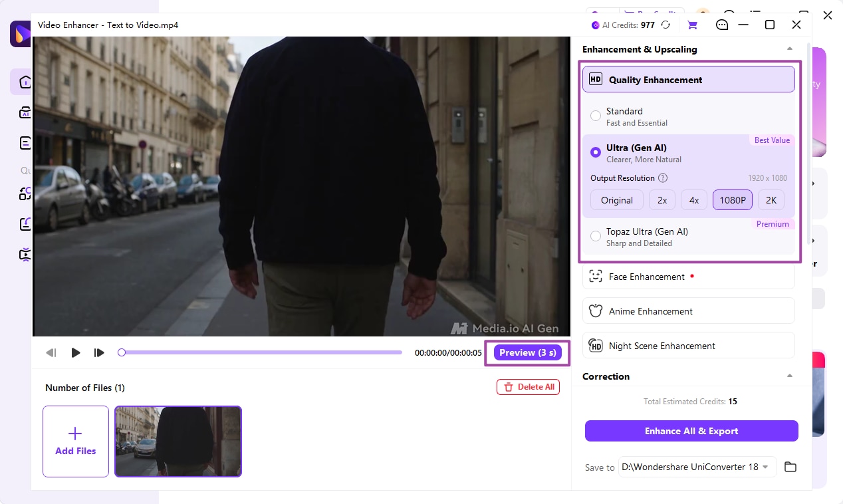Click the Preview (3 s) button
Viewport: 843px width, 504px height.
click(x=528, y=352)
